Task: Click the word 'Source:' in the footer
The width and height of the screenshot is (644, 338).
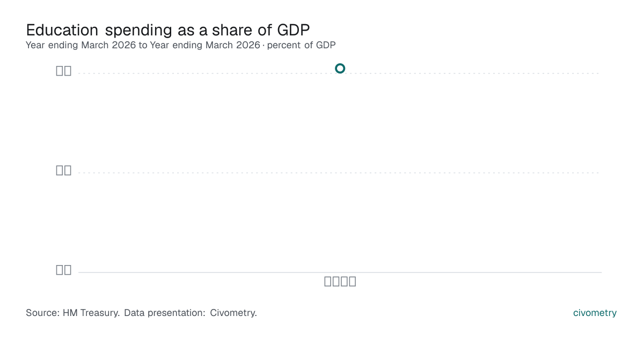Action: (x=42, y=313)
